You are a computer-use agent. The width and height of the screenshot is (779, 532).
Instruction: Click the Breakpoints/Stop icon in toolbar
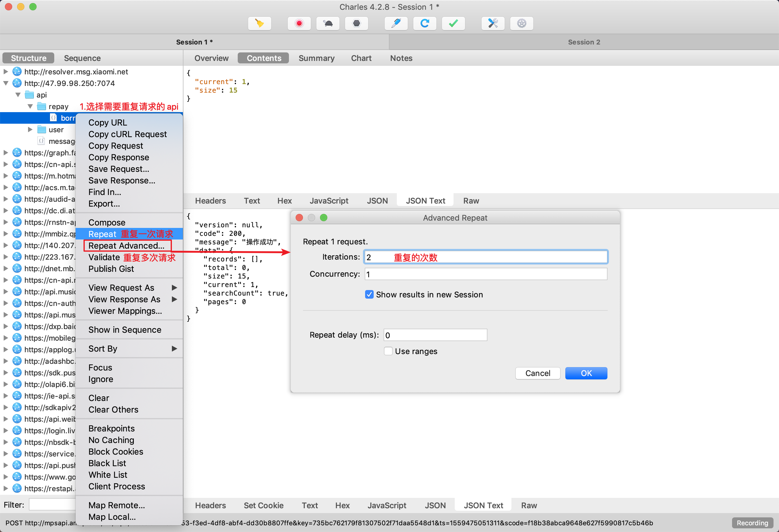(356, 23)
